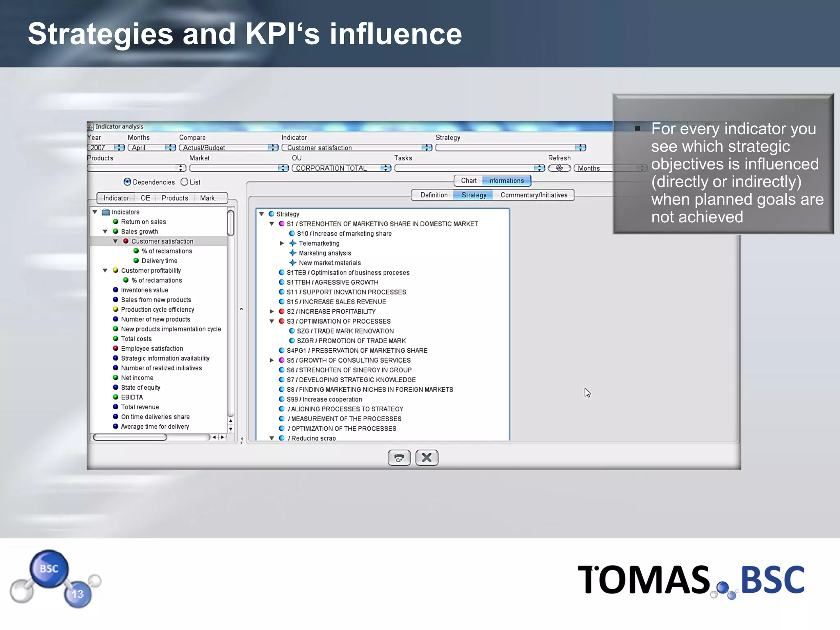Viewport: 840px width, 630px height.
Task: Open the Strategy tab
Action: pos(474,195)
